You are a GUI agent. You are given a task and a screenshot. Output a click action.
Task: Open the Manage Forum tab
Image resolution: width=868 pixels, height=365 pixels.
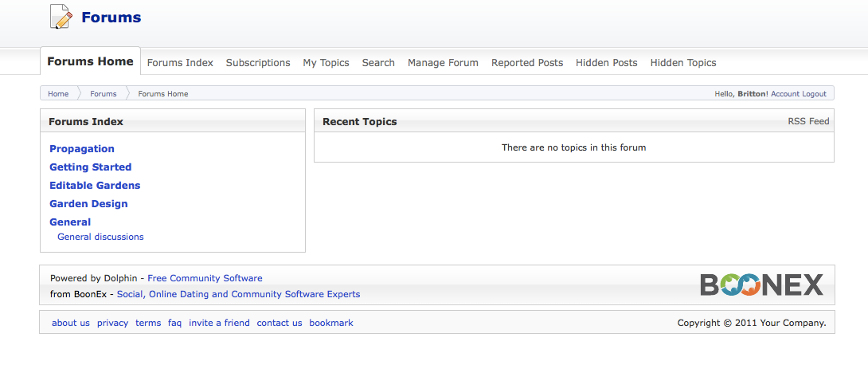coord(443,63)
